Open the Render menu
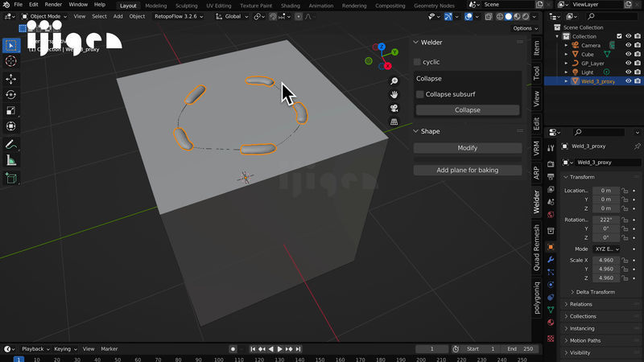644x362 pixels. 53,5
